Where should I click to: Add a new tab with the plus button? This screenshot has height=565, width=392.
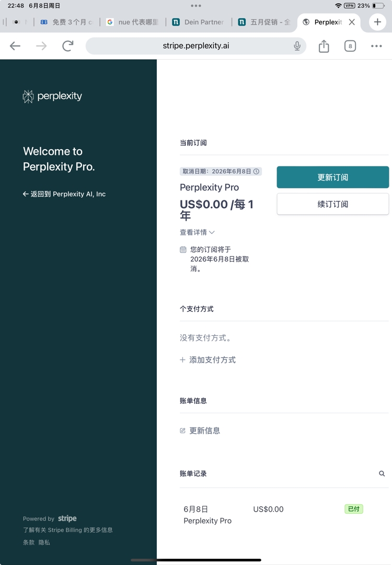[377, 22]
